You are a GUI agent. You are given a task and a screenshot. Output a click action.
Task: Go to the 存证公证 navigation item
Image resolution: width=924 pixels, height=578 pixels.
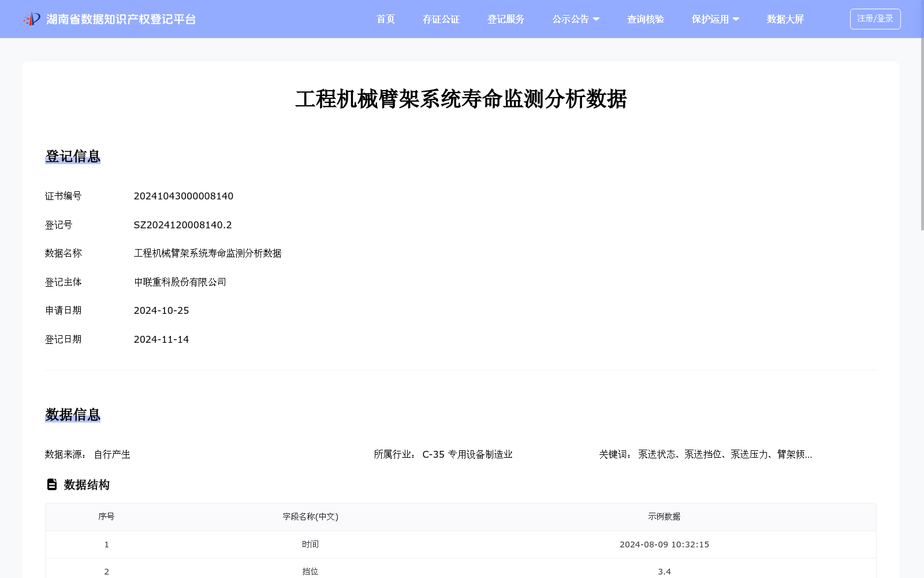(x=441, y=19)
